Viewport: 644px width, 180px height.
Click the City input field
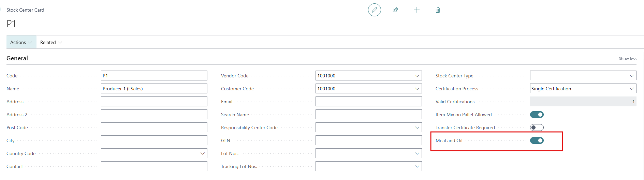[x=154, y=140]
